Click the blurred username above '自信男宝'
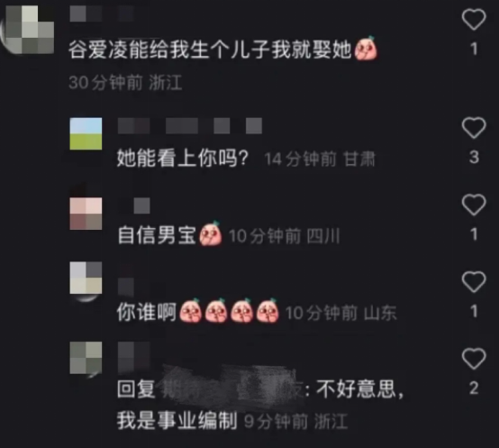Image resolution: width=499 pixels, height=448 pixels. point(134,206)
